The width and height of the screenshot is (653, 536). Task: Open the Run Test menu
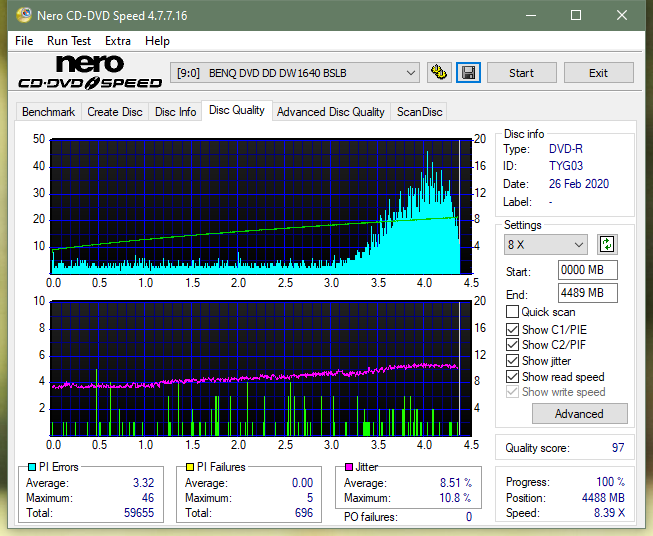click(69, 41)
